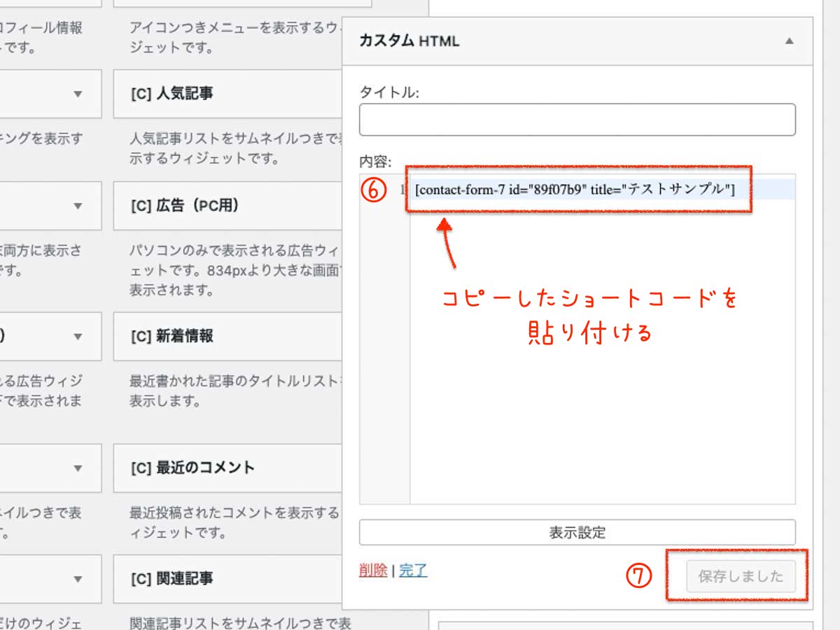
Task: Expand arrow left of [C] 新着情報
Action: (78, 337)
